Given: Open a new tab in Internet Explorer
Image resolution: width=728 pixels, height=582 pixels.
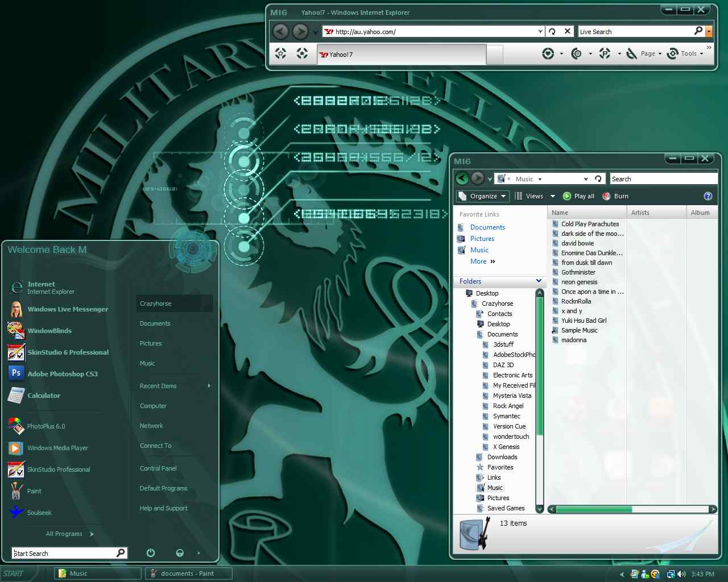Looking at the screenshot, I should coord(495,55).
